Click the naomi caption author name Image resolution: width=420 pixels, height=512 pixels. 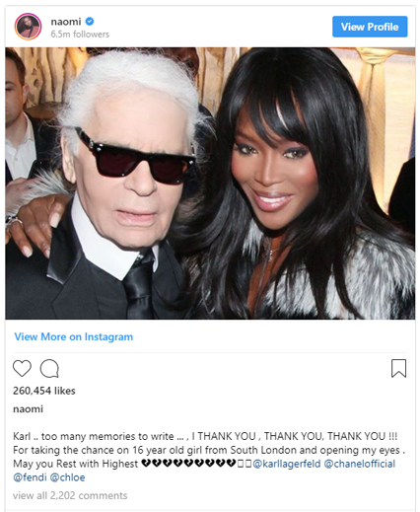point(28,409)
